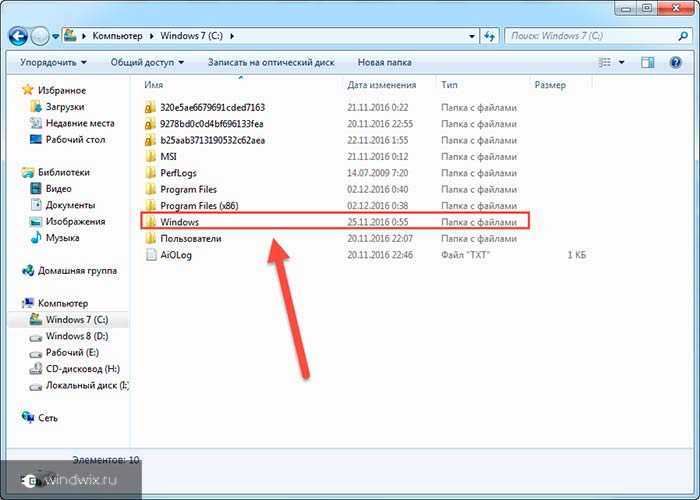700x500 pixels.
Task: Click the 1 КБ size of AiOLog
Action: point(576,255)
